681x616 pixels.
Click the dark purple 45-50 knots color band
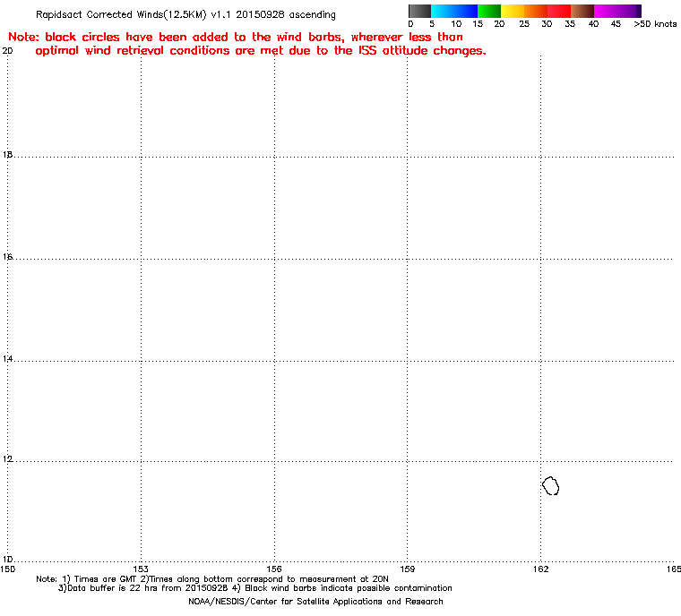click(x=629, y=11)
